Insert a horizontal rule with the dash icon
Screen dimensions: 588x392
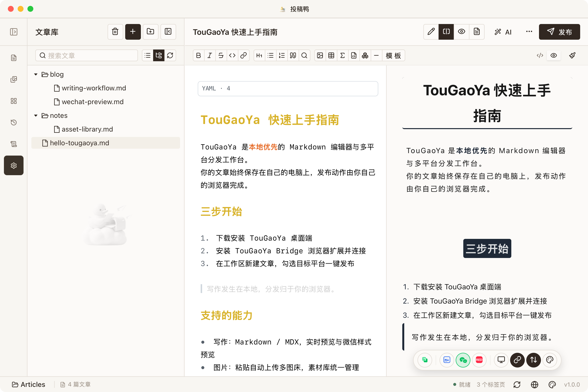(376, 56)
